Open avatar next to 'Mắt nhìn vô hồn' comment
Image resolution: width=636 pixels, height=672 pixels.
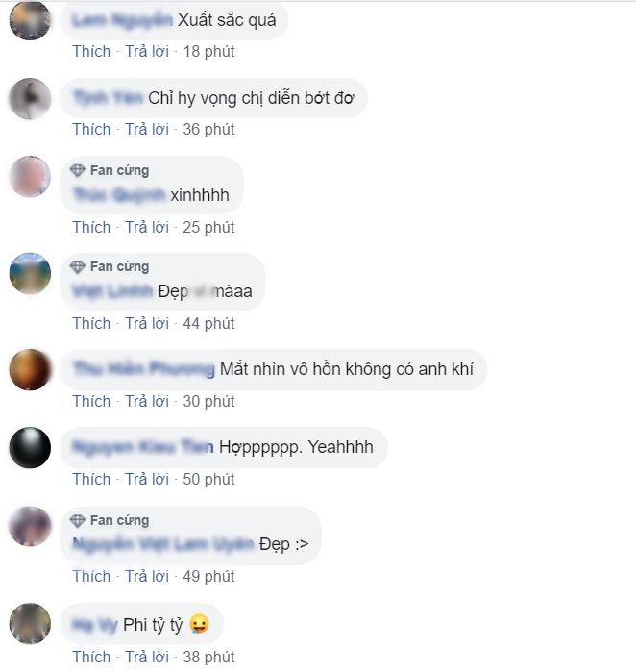click(30, 369)
